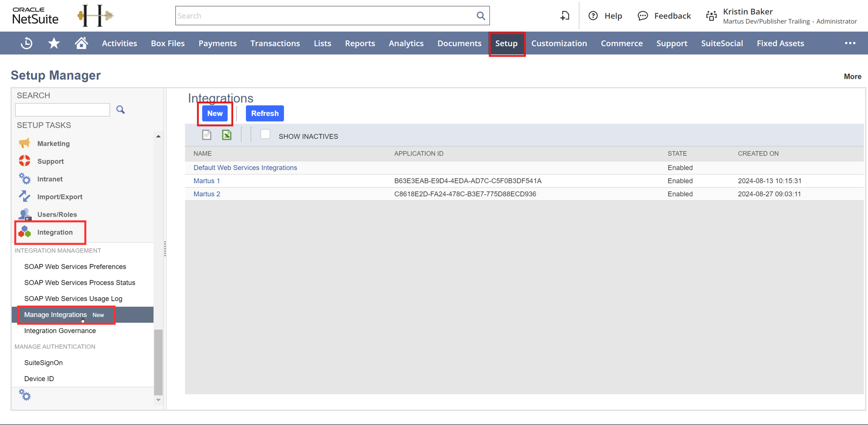Select SuiteSignOn
This screenshot has height=425, width=868.
pyautogui.click(x=44, y=362)
